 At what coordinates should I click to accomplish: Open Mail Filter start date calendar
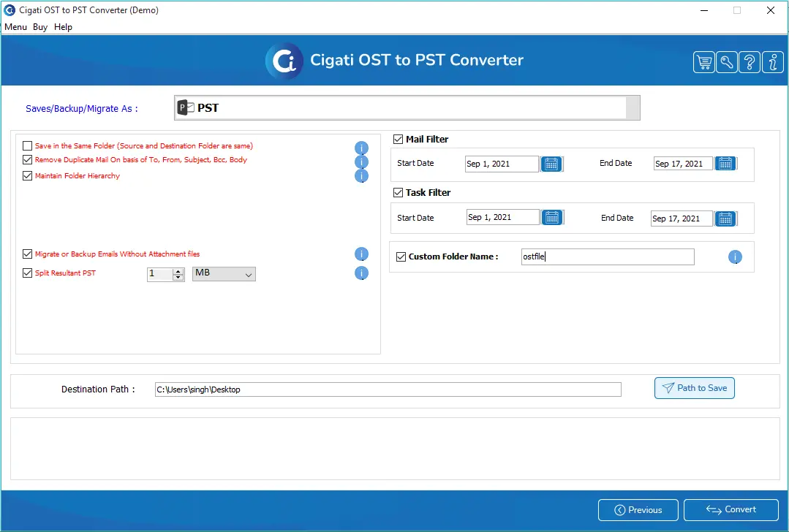[x=551, y=164]
